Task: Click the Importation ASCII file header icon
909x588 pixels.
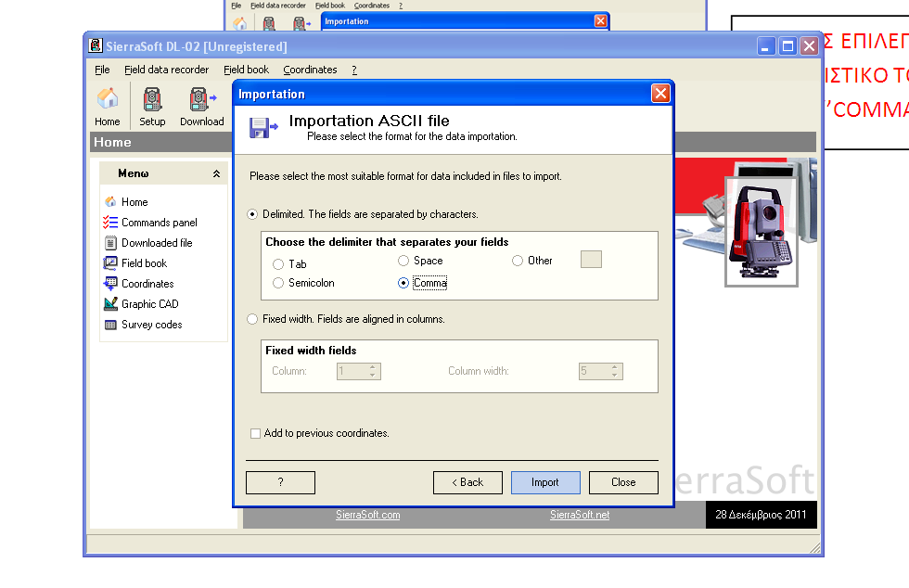Action: pyautogui.click(x=263, y=127)
